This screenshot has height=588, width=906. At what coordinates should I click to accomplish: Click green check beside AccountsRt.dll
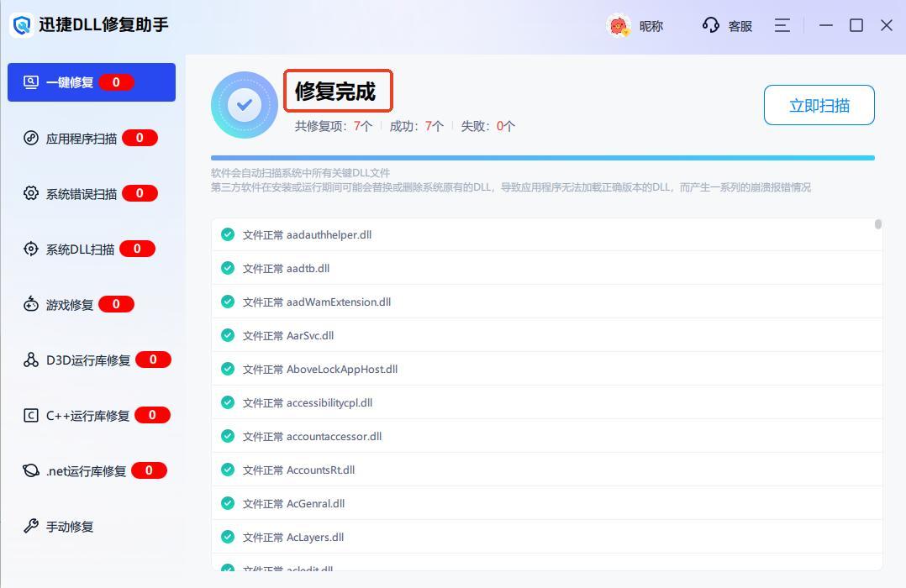point(227,470)
